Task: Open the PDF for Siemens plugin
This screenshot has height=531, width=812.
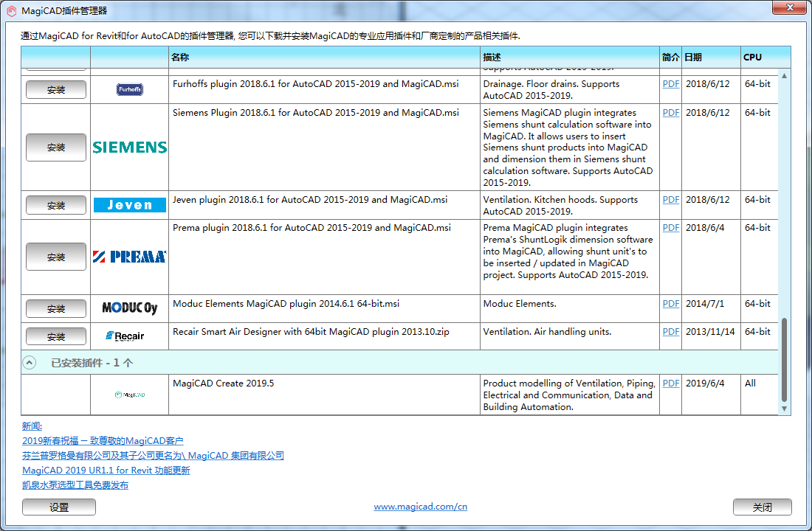Action: [670, 112]
